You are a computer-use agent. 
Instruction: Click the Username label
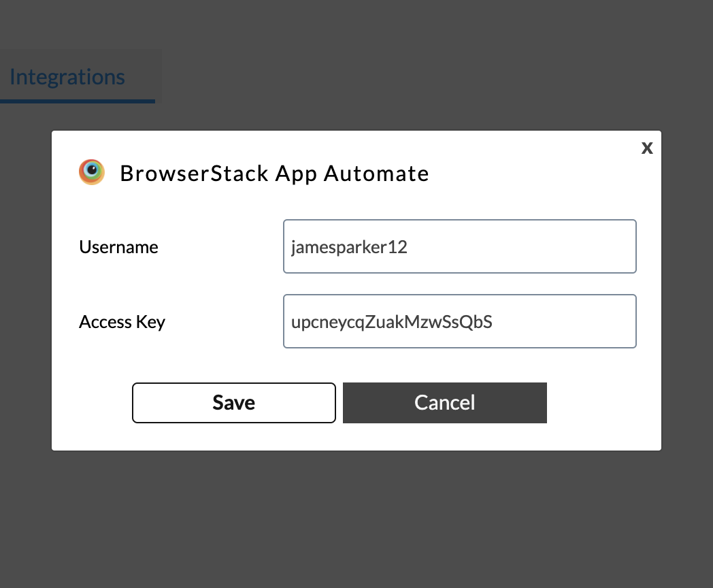coord(118,247)
